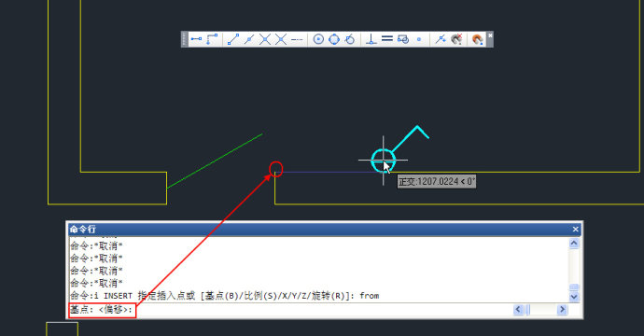
Task: Select the Temporary Track Point snap icon
Action: pyautogui.click(x=196, y=39)
